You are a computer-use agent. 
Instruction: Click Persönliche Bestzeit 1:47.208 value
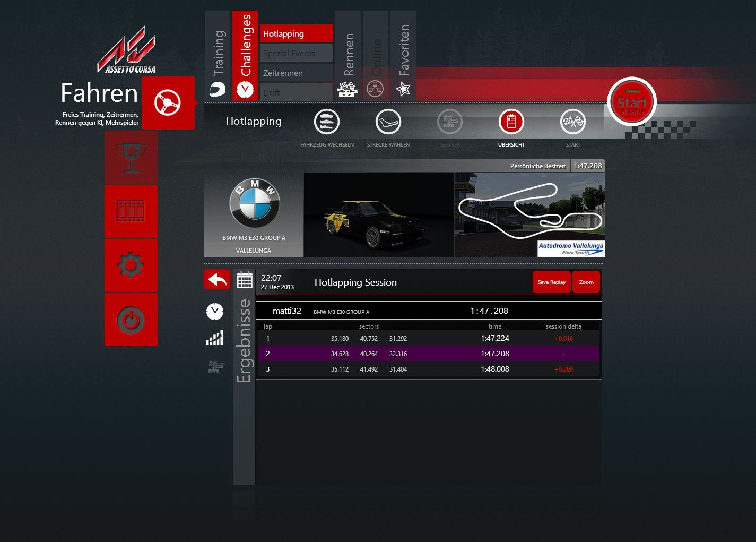tap(588, 166)
